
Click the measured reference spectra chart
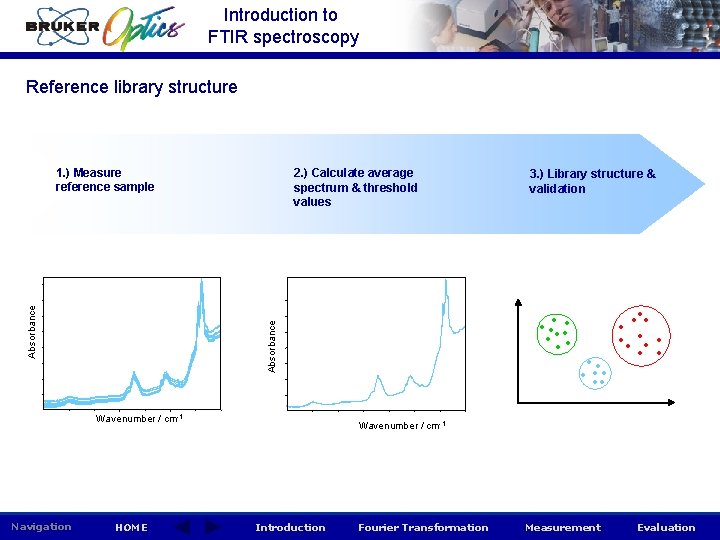tap(132, 343)
